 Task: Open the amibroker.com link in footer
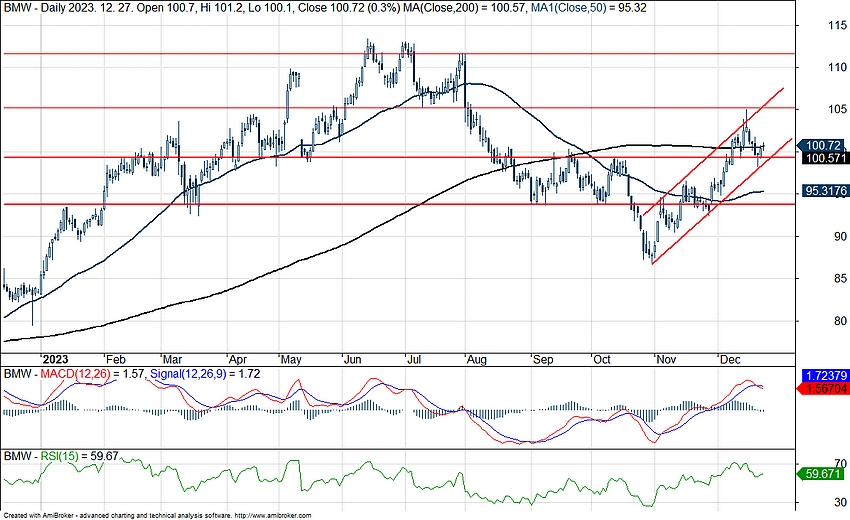tap(274, 516)
